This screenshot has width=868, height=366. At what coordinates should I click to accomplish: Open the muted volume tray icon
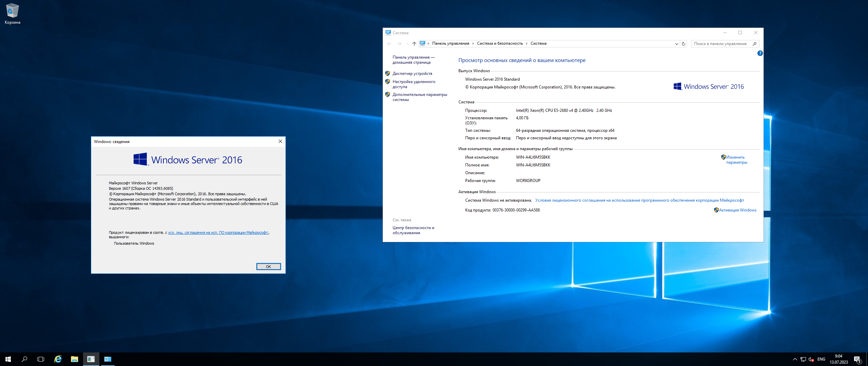click(811, 359)
